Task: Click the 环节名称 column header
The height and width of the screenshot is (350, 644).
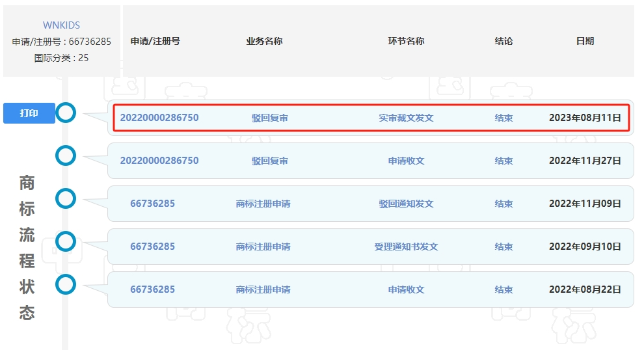Action: [406, 41]
